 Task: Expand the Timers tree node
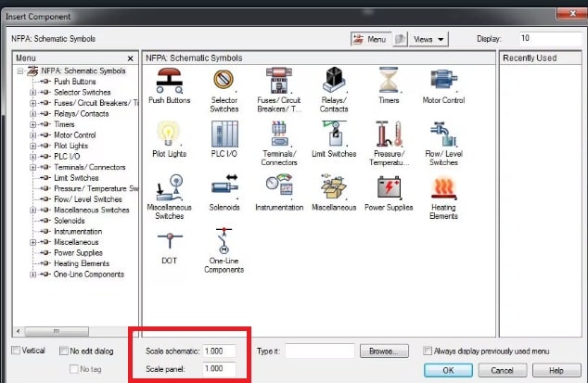[33, 124]
